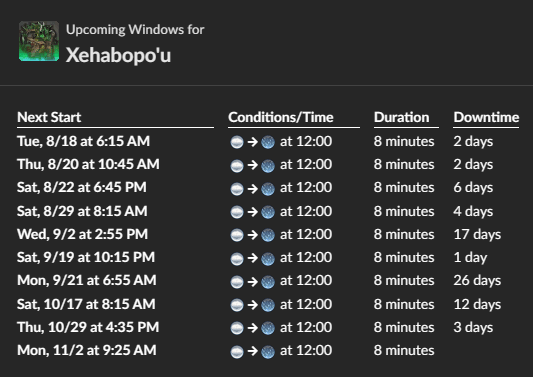
Task: Click 'Mon, 11/2 at 9:25 AM' start time
Action: 87,350
